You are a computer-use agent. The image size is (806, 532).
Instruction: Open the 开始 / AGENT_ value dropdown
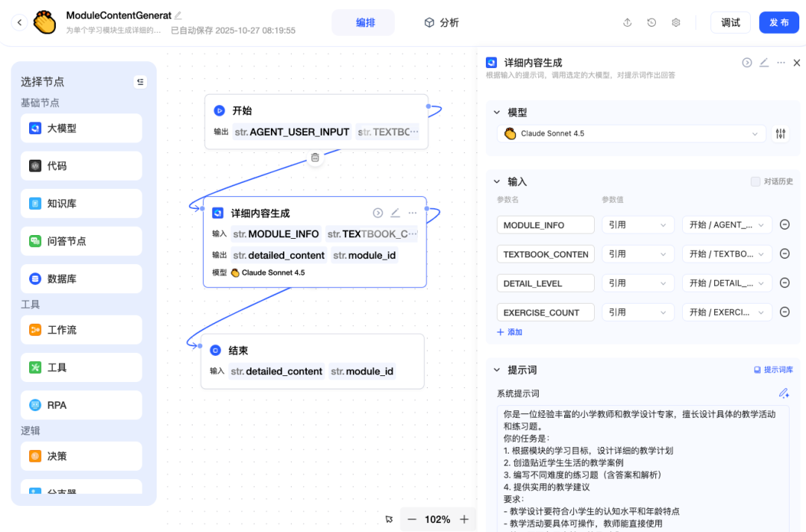pos(727,225)
